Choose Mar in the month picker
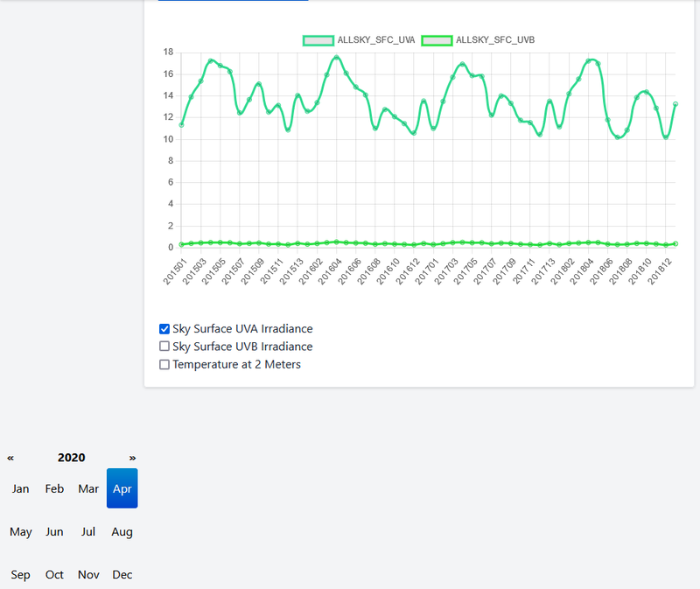This screenshot has width=700, height=589. click(x=88, y=488)
